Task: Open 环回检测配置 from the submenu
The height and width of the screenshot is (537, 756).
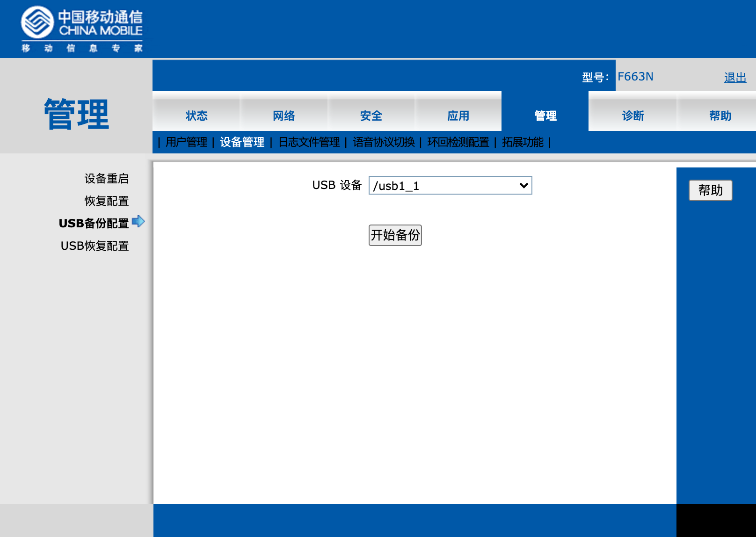Action: point(459,143)
